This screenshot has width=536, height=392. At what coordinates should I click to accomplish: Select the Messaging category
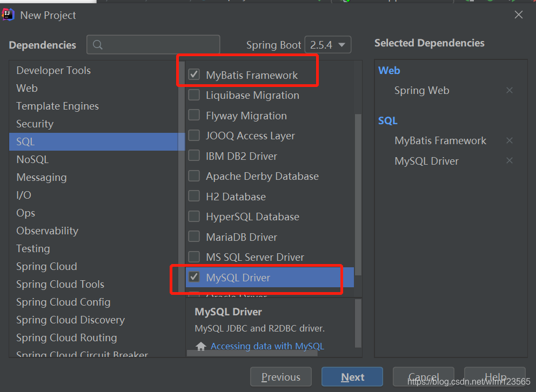click(97, 177)
